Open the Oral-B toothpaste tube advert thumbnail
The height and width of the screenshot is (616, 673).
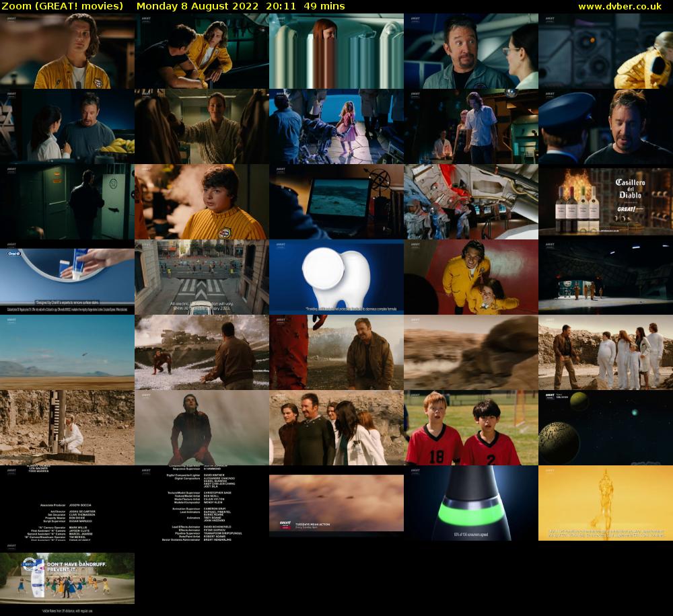click(x=67, y=277)
